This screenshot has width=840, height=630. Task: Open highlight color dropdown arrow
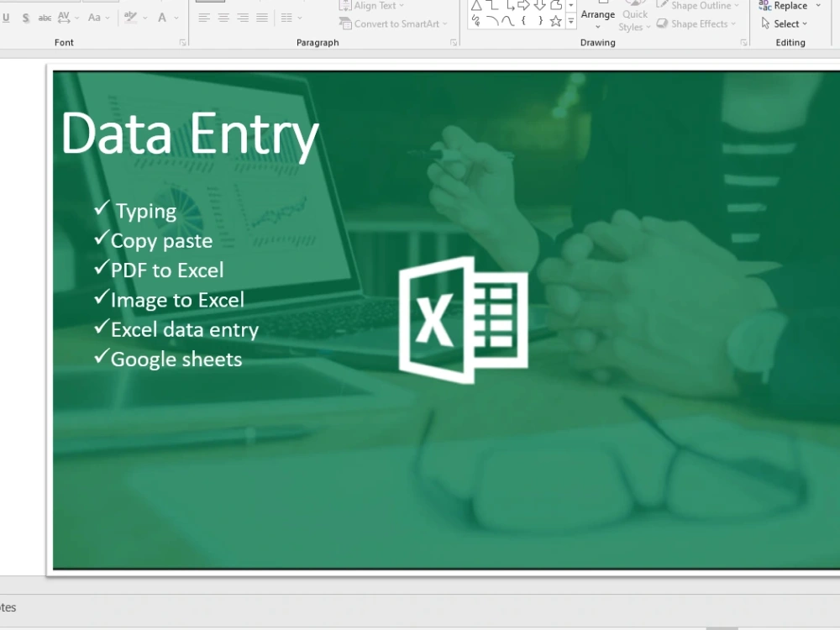(145, 18)
